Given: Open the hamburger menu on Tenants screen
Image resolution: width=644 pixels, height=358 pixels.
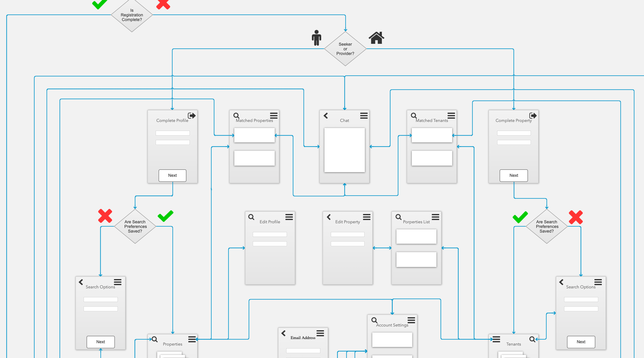Looking at the screenshot, I should 496,339.
